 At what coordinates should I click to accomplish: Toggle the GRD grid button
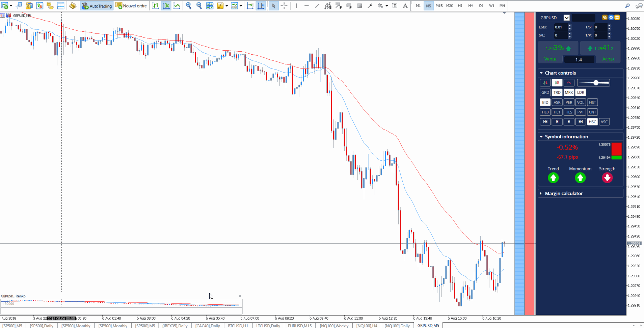coord(545,92)
